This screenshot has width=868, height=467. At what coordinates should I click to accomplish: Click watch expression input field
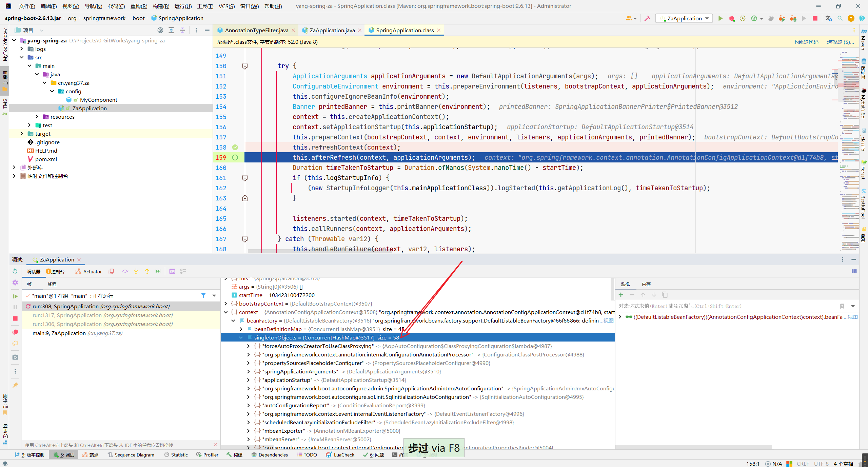coord(727,306)
